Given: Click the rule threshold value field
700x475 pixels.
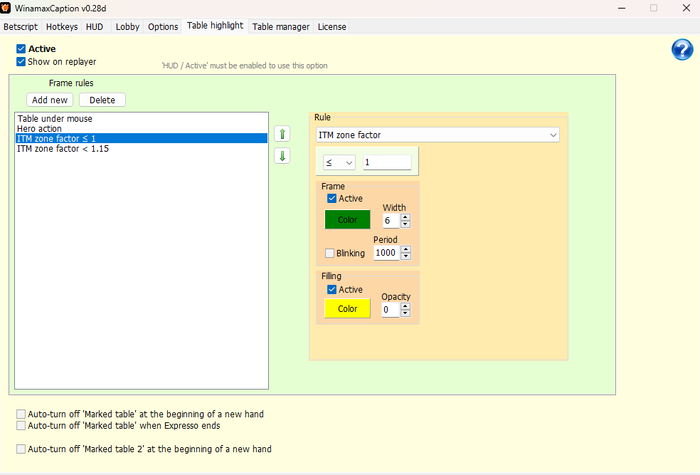Looking at the screenshot, I should [387, 162].
